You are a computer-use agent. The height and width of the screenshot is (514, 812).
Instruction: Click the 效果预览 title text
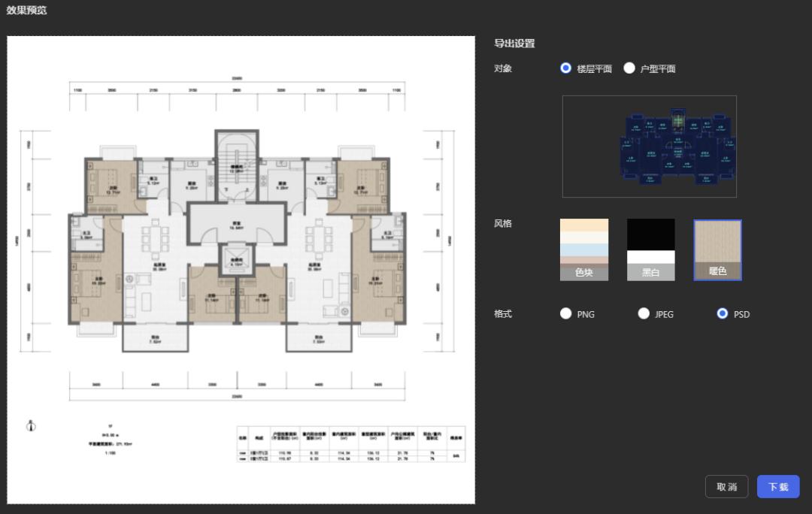[x=26, y=10]
